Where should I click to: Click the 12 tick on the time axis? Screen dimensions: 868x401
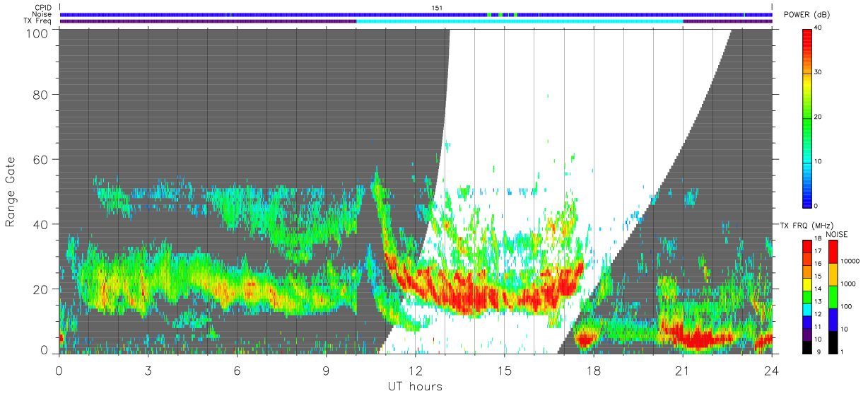click(x=416, y=370)
